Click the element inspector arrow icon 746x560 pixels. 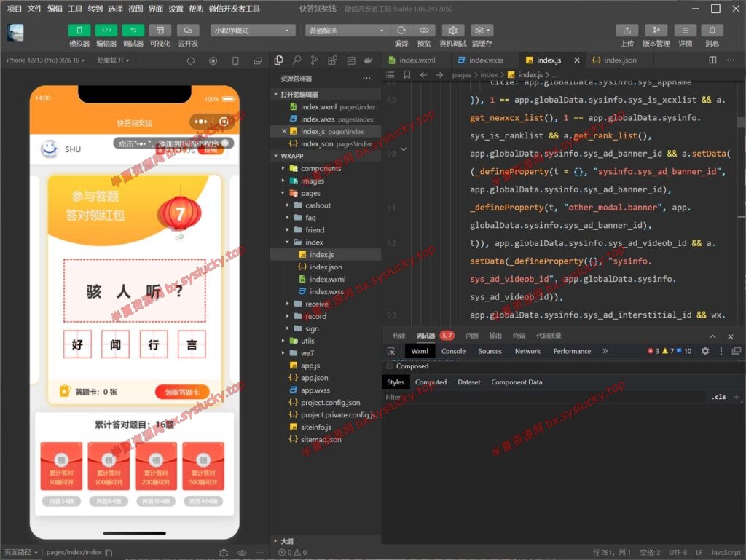(391, 351)
